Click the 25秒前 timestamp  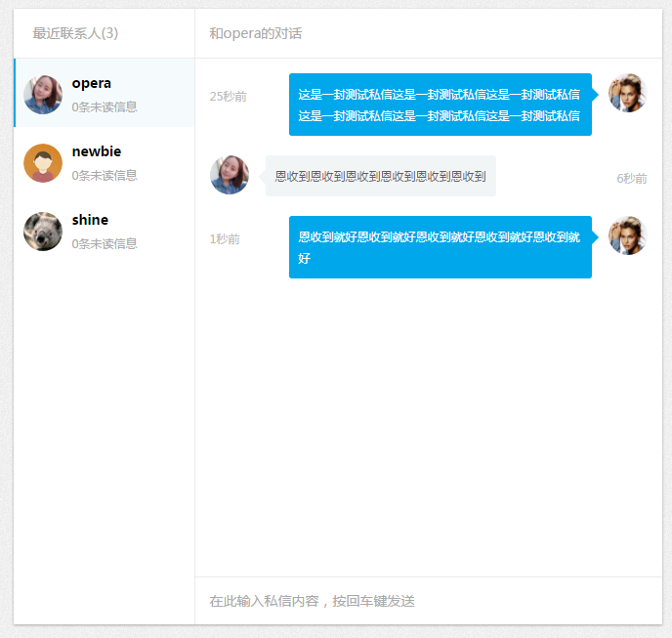[229, 97]
